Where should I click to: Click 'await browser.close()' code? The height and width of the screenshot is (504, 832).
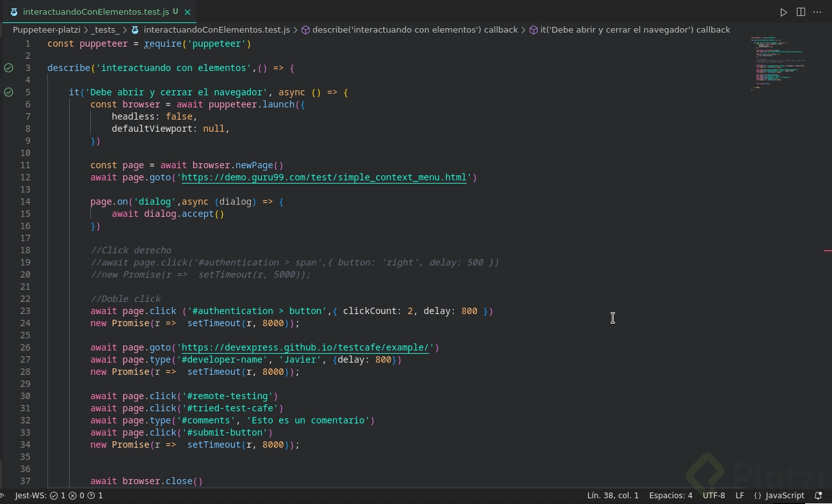pos(147,482)
